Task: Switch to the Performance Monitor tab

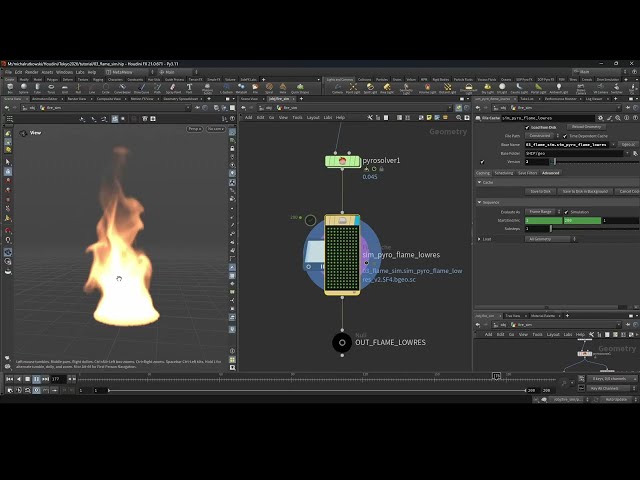Action: (x=560, y=99)
